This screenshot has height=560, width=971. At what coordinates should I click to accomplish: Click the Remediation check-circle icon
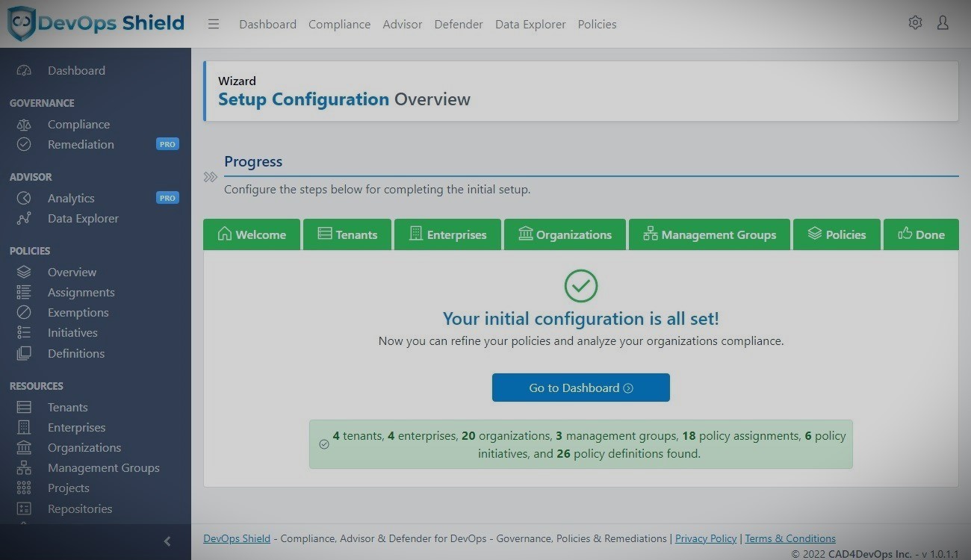tap(24, 145)
